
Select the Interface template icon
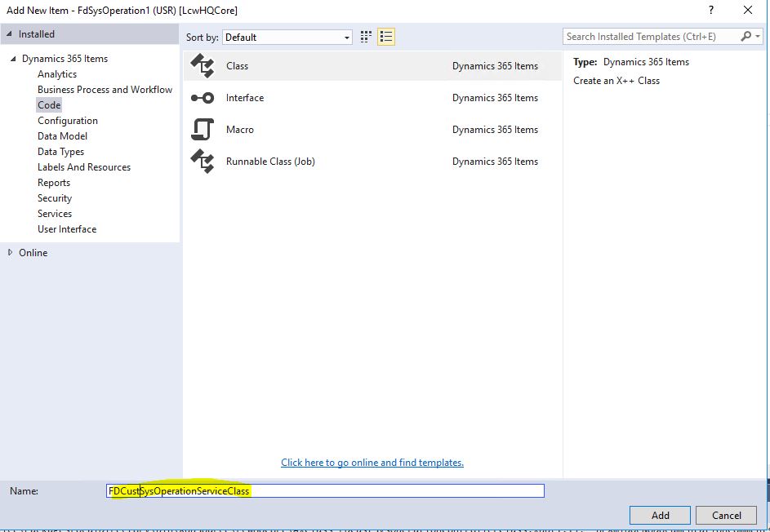pos(203,98)
